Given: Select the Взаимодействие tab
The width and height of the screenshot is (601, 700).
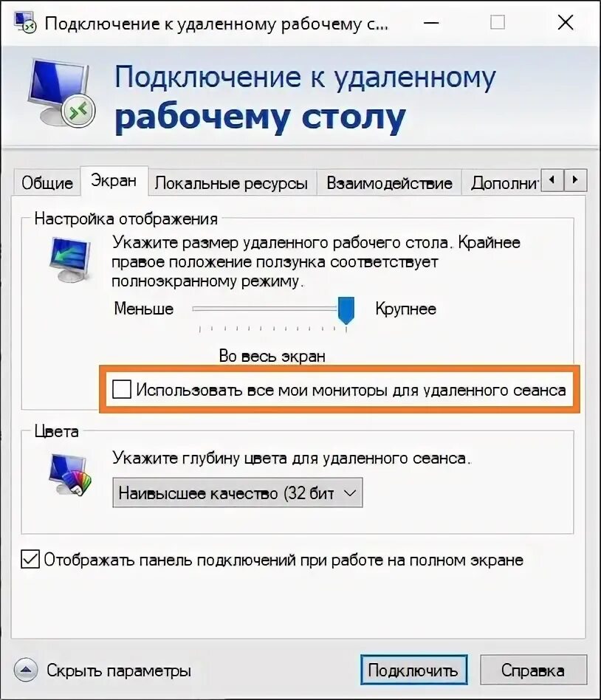Looking at the screenshot, I should point(389,182).
